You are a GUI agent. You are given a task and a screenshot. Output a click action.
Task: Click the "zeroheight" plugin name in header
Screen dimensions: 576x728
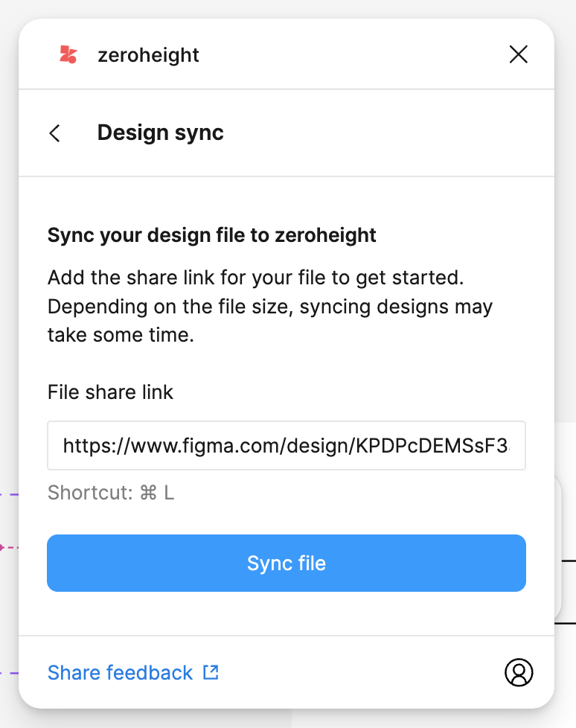coord(148,55)
